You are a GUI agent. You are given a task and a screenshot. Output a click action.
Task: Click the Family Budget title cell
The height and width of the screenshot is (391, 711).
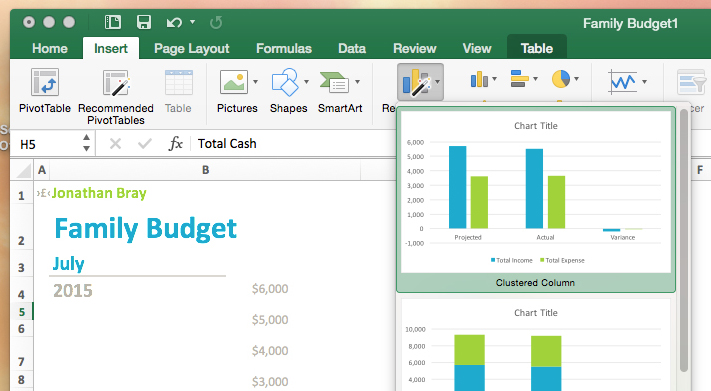tap(146, 228)
